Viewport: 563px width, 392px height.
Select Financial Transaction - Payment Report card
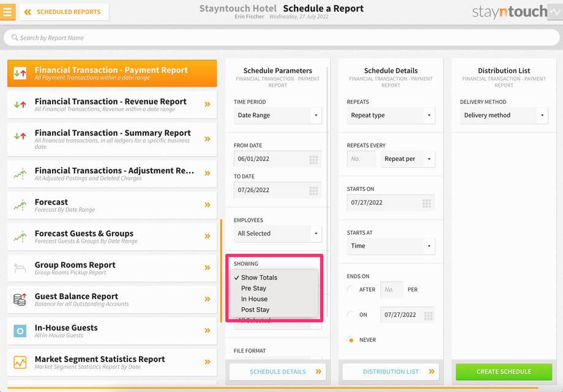(x=112, y=73)
